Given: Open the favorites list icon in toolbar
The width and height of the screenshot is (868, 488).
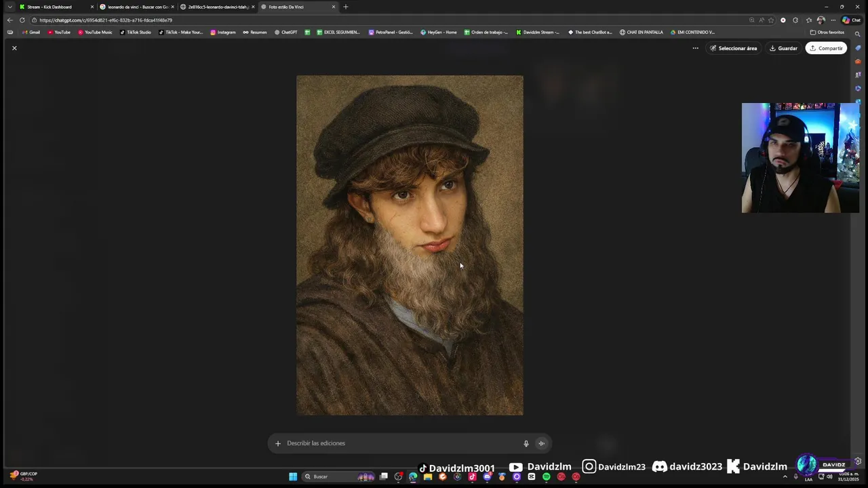Looking at the screenshot, I should tap(808, 20).
